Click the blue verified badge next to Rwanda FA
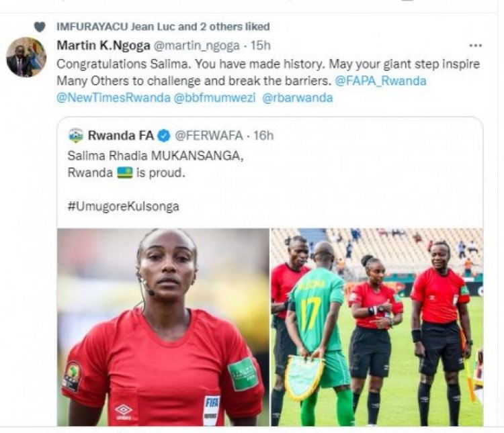The width and height of the screenshot is (504, 433). click(x=164, y=136)
